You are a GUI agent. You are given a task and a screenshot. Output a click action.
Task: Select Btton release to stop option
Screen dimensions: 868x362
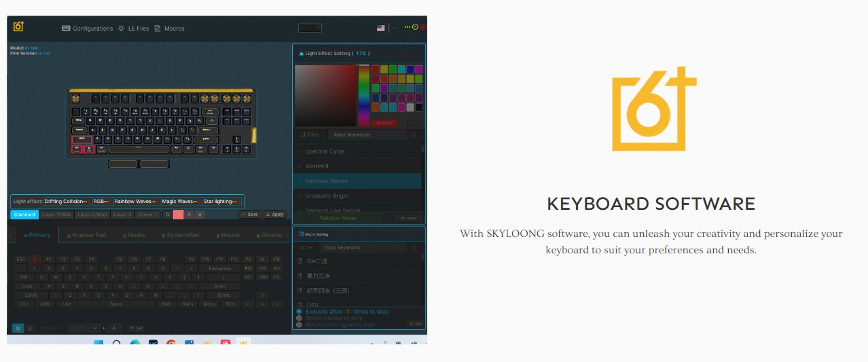tap(300, 318)
